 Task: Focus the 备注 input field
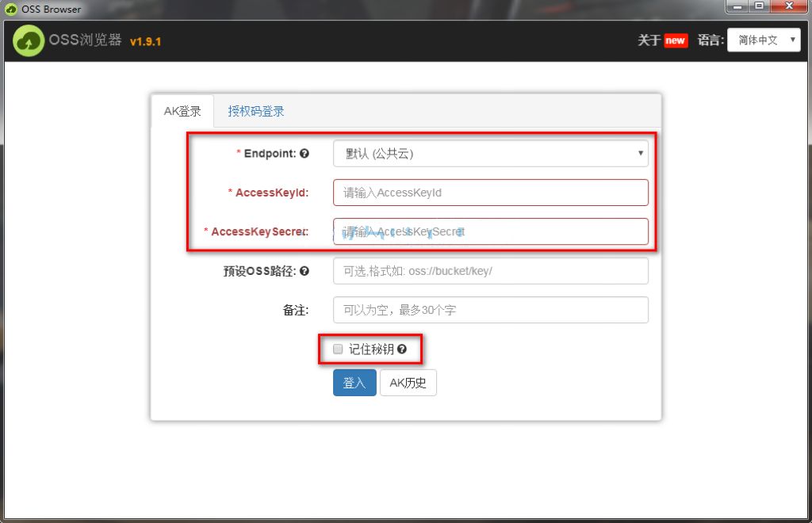pos(490,310)
